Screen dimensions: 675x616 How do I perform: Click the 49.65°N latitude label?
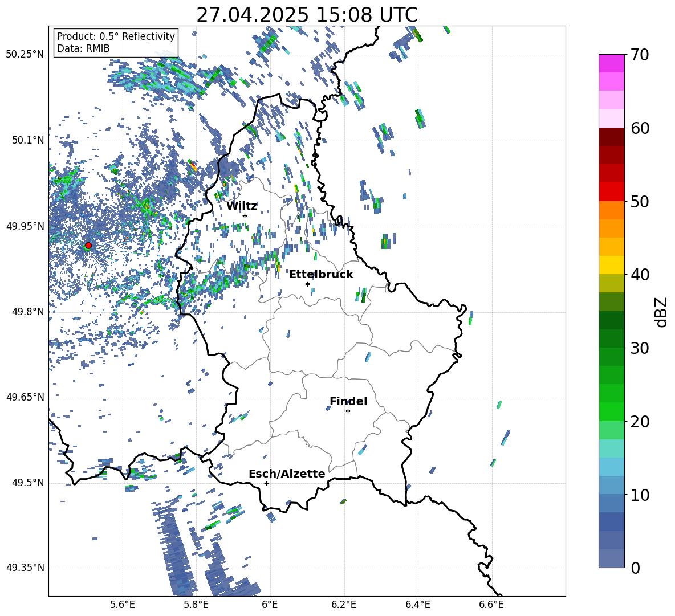[25, 397]
